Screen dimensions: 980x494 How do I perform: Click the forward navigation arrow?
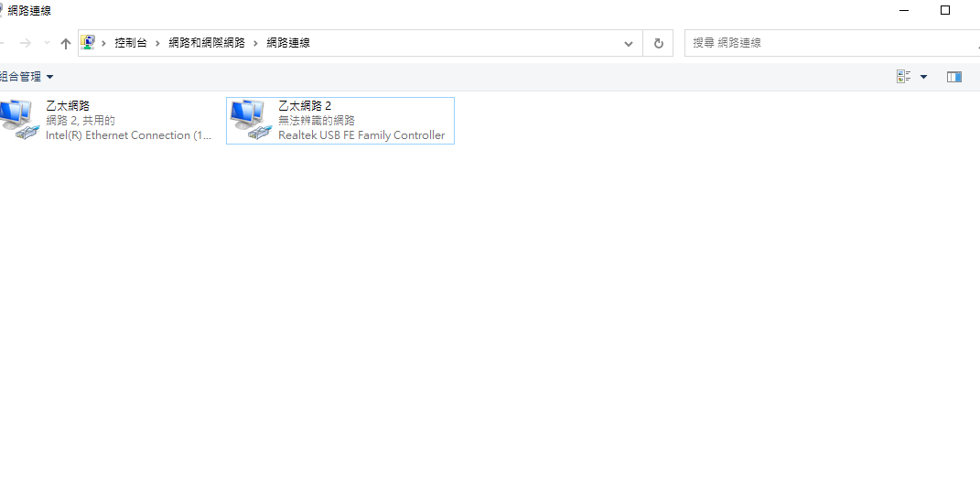26,43
